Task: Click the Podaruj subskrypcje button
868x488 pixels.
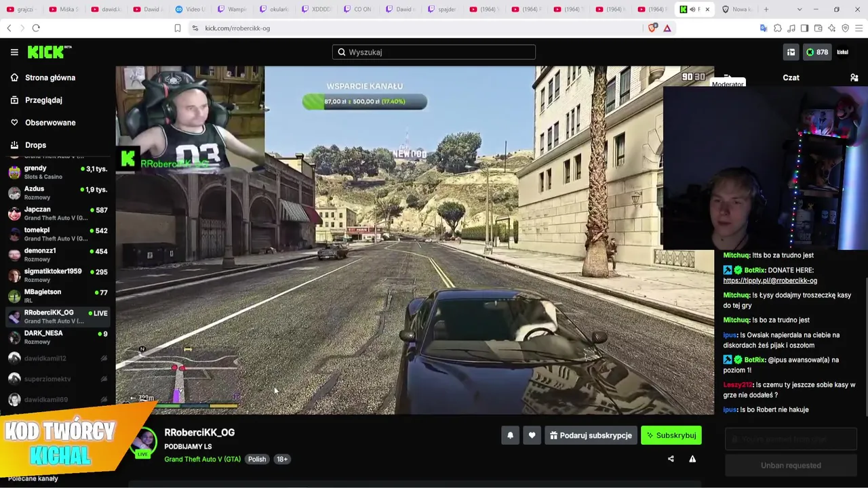Action: (x=591, y=435)
